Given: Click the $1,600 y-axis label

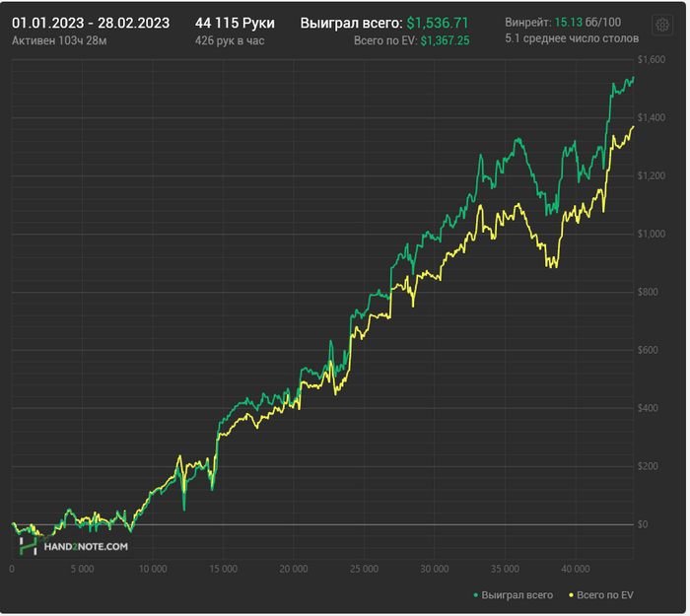Looking at the screenshot, I should tap(652, 59).
